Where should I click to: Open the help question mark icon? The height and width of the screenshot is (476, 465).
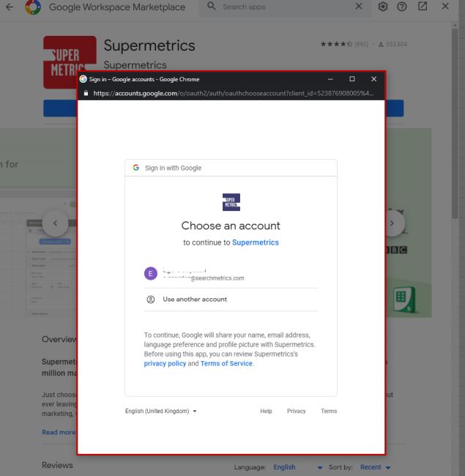tap(402, 7)
